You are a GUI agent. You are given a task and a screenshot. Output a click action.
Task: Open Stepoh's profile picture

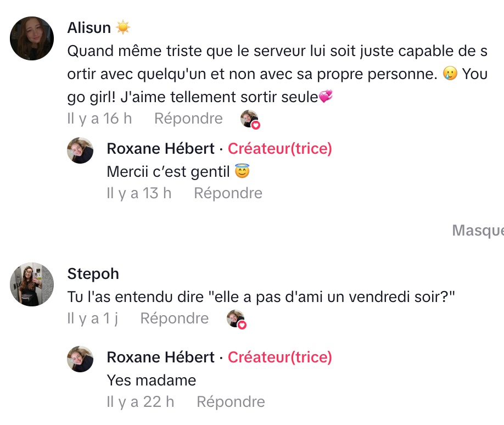pos(32,284)
